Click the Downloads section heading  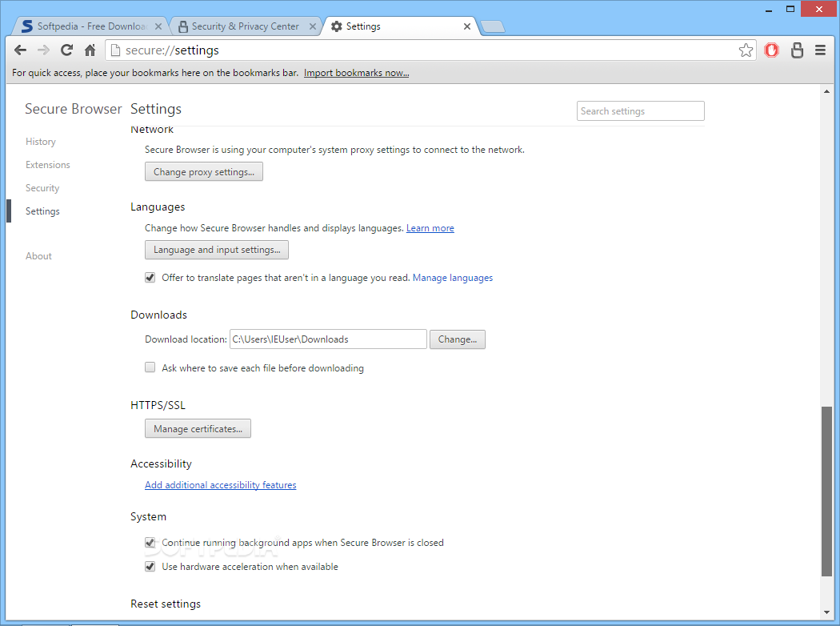158,315
